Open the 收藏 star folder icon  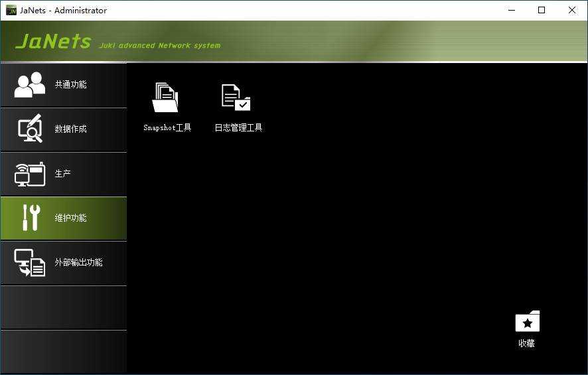[x=527, y=322]
